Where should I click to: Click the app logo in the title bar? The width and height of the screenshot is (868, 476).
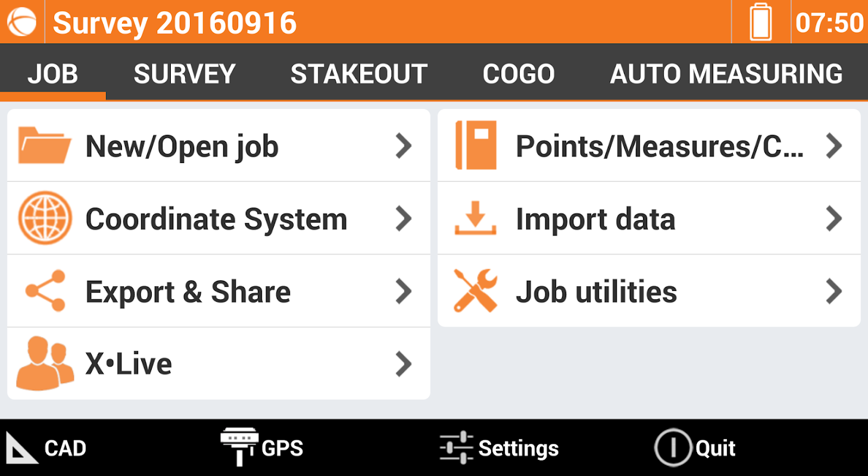pyautogui.click(x=22, y=22)
